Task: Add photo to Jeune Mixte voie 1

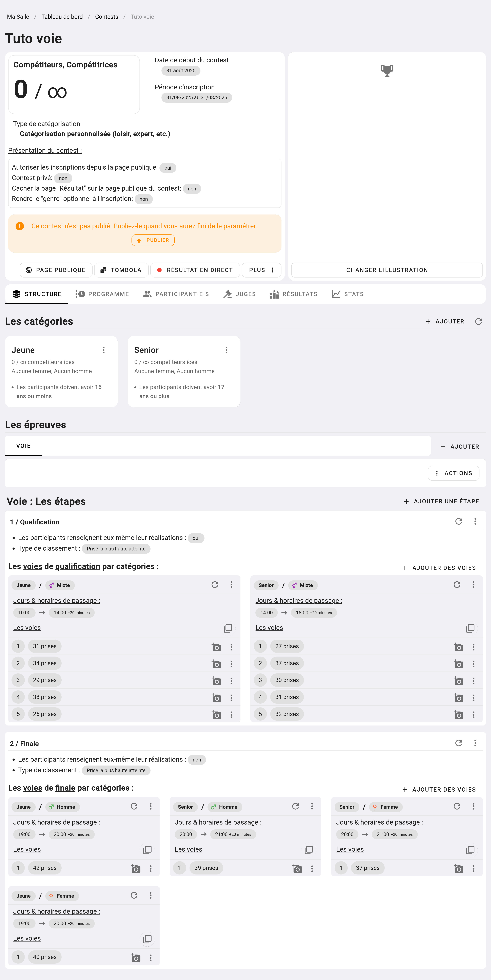Action: (216, 647)
